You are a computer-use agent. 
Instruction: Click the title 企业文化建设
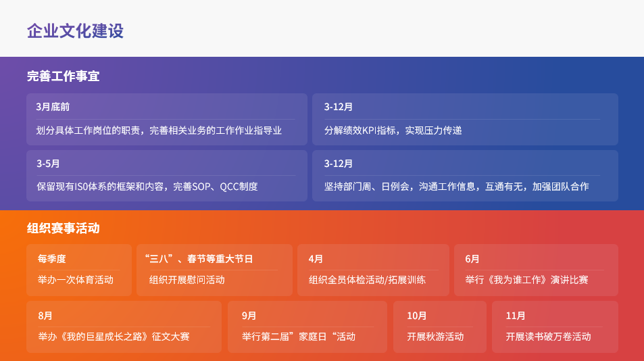[x=75, y=31]
